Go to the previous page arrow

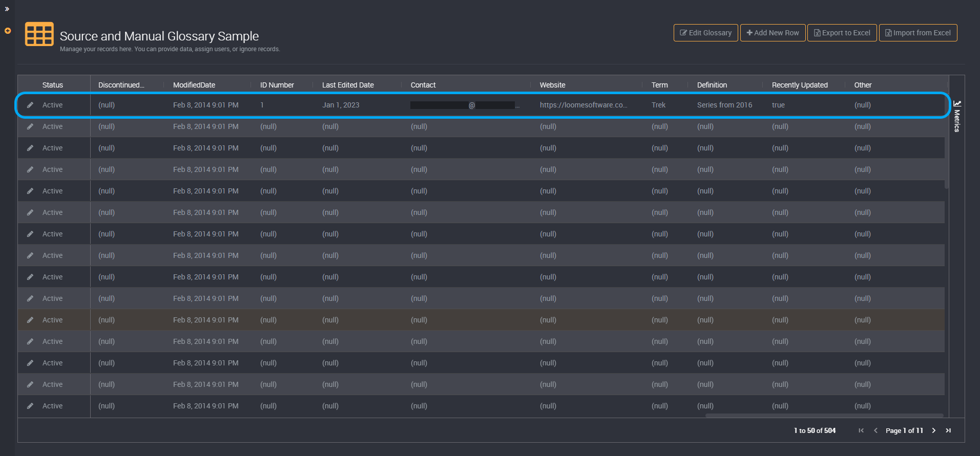875,430
